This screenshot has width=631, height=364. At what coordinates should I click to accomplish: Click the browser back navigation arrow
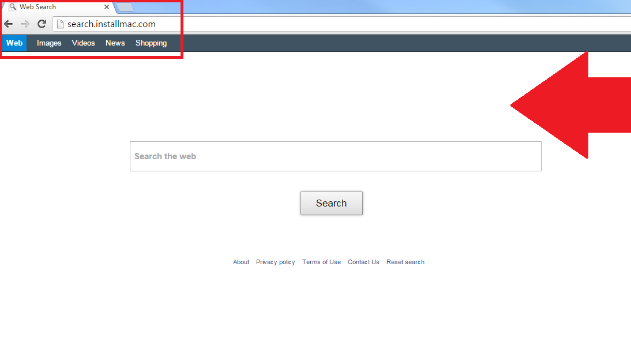[x=9, y=24]
